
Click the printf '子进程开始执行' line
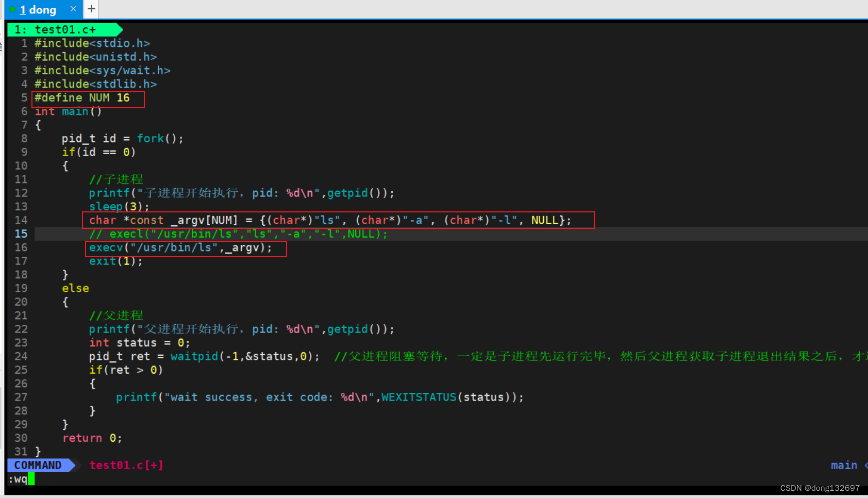[242, 193]
